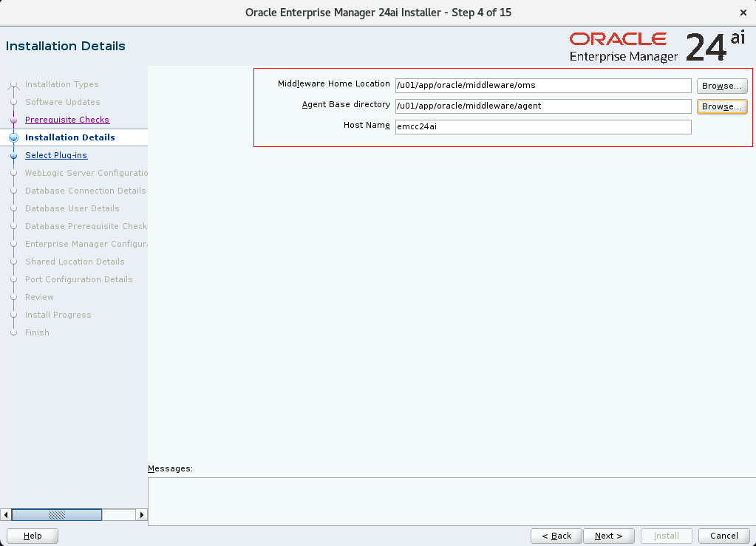Click right arrow of sidebar scrollbar
The image size is (756, 546).
(141, 515)
